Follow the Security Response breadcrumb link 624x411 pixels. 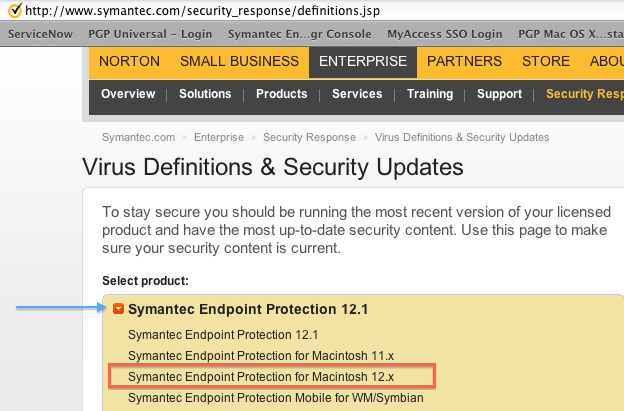coord(309,137)
